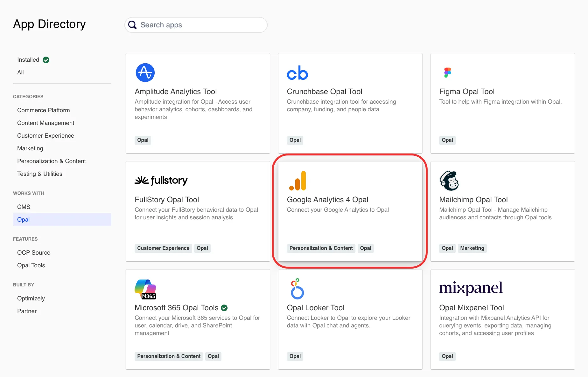Click Amplitude card description text
Viewport: 588px width, 377px height.
[x=193, y=109]
